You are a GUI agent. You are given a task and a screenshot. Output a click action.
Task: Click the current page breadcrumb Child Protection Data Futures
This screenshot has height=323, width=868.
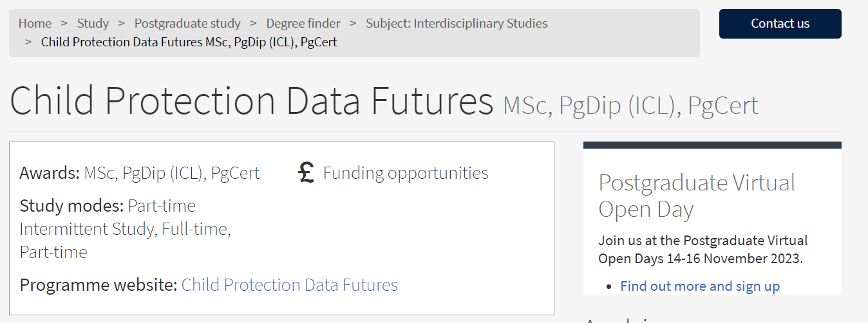pyautogui.click(x=189, y=42)
